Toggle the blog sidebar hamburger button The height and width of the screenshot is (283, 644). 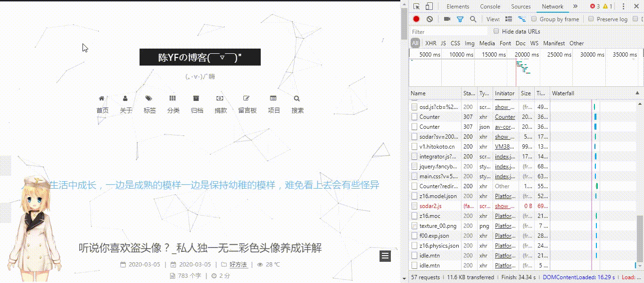385,256
